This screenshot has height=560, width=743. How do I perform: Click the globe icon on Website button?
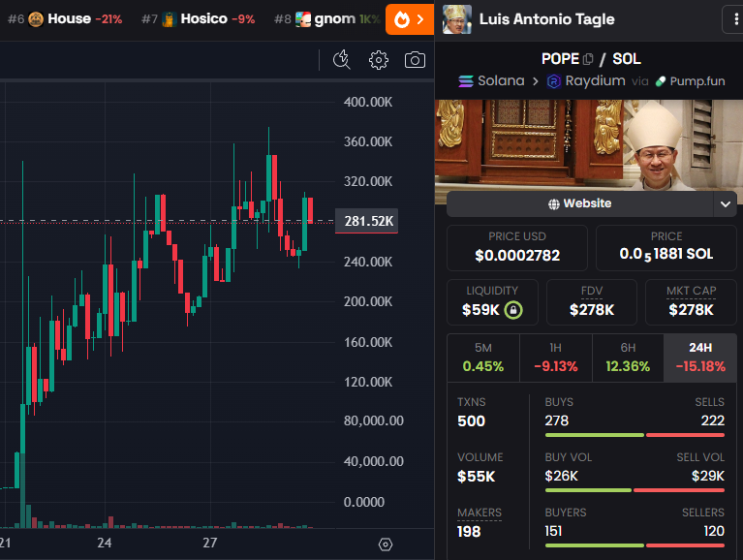click(553, 203)
